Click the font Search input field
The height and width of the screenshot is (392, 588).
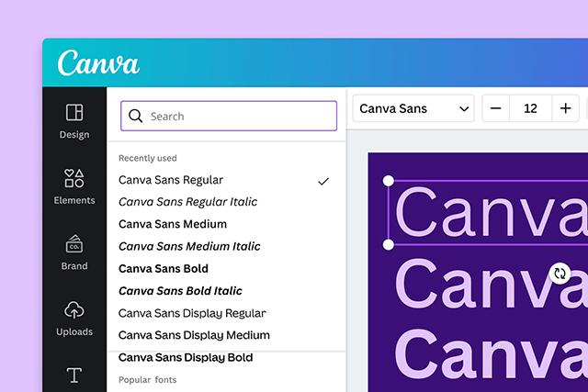coord(229,117)
